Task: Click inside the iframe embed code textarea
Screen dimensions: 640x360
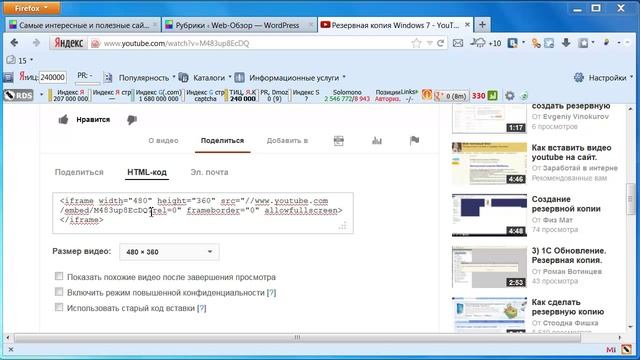Action: click(203, 213)
